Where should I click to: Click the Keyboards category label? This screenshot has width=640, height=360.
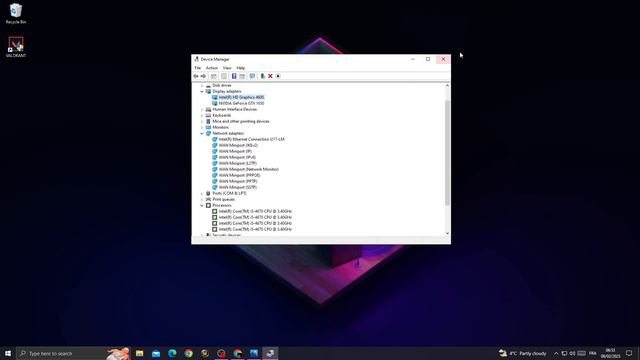pyautogui.click(x=222, y=116)
